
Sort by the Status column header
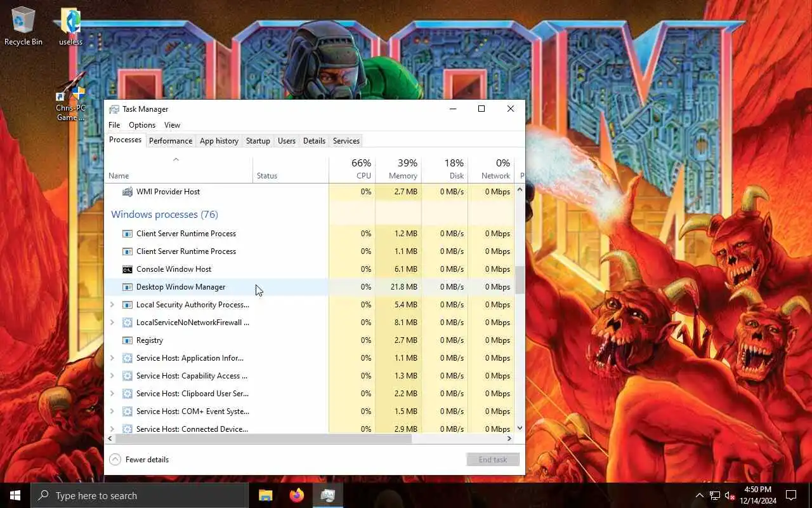tap(291, 169)
